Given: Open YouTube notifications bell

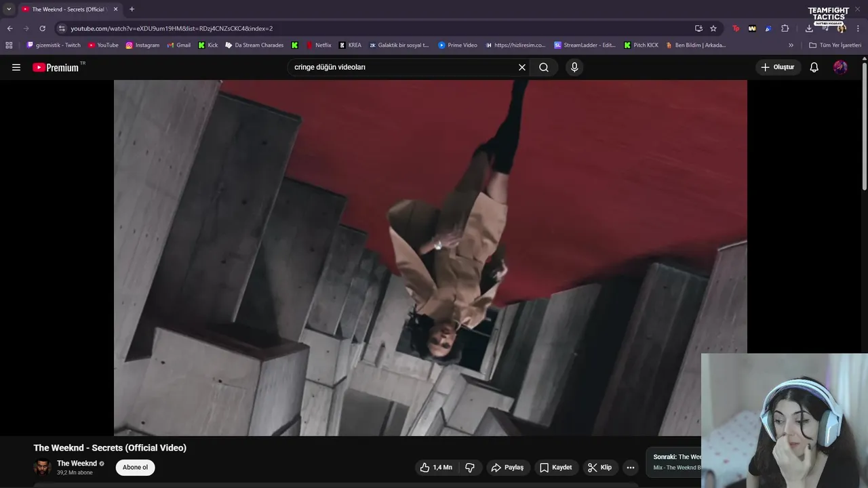Looking at the screenshot, I should coord(814,67).
